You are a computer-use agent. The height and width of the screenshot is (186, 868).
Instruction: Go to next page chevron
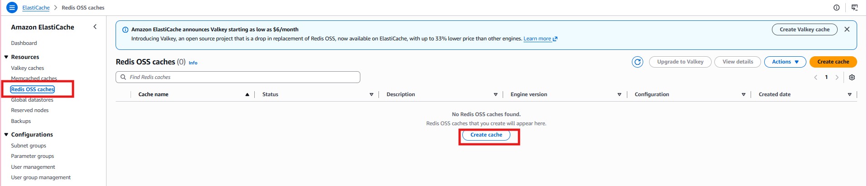(837, 78)
